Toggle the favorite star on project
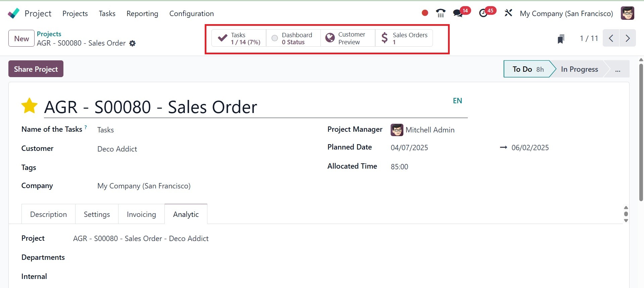Viewport: 644px width, 288px height. (x=30, y=106)
